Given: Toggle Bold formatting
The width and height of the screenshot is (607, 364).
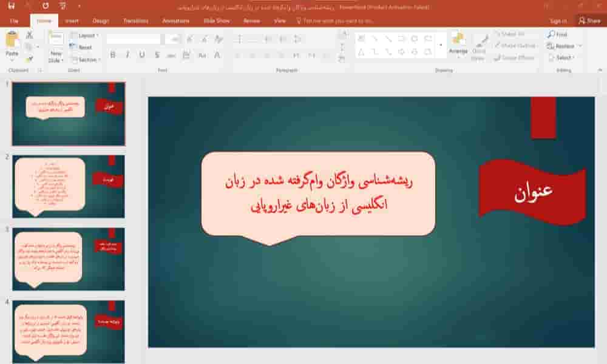Looking at the screenshot, I should click(113, 55).
